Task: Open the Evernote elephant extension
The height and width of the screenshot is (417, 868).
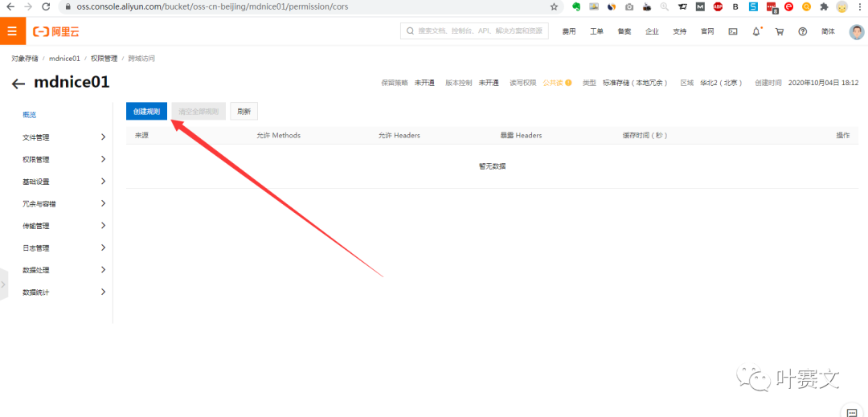Action: (x=576, y=7)
